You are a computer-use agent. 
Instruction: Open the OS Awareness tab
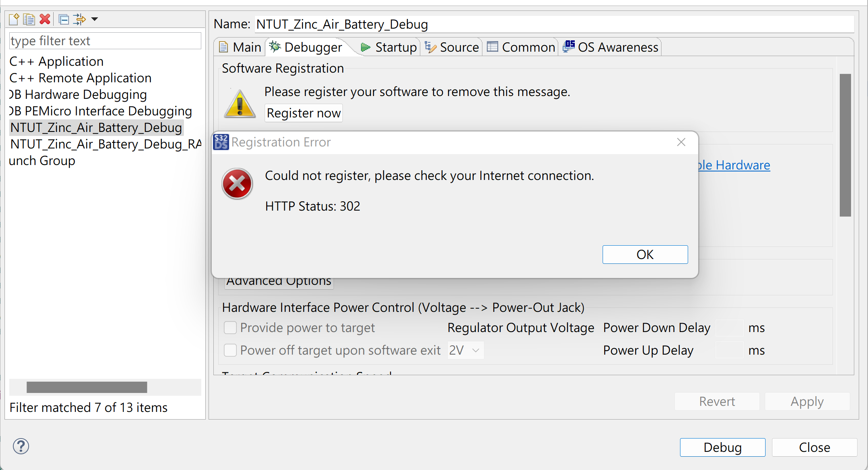tap(611, 47)
